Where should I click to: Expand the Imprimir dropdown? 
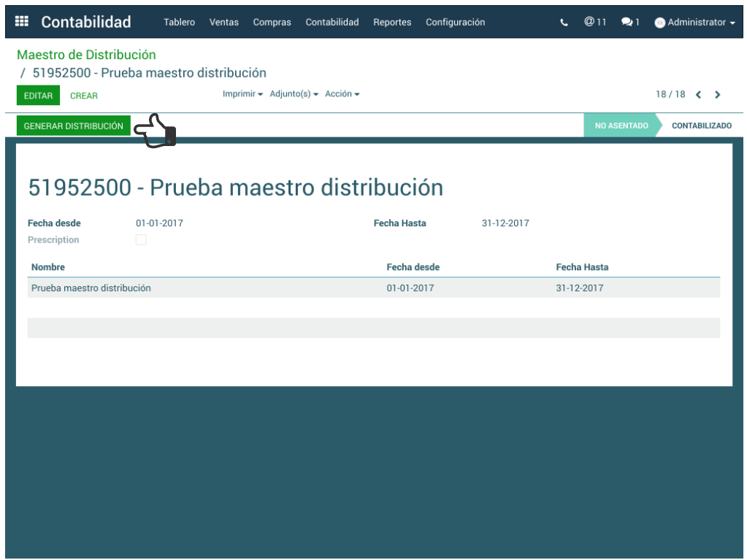242,94
